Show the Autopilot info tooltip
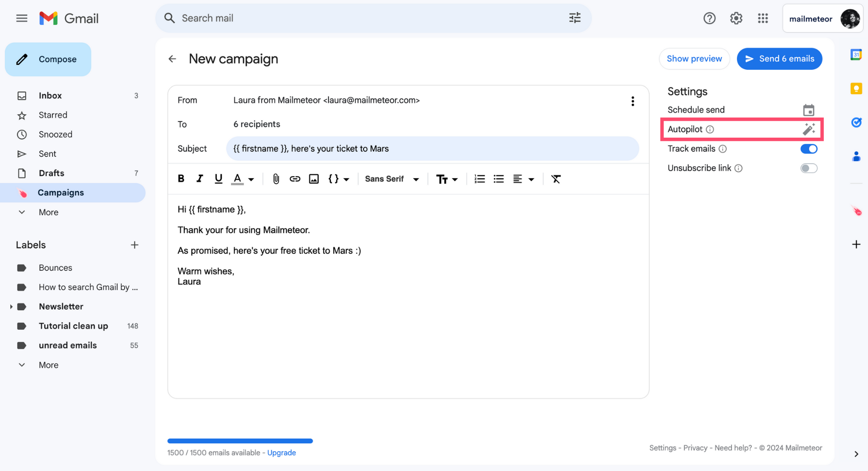 click(710, 129)
